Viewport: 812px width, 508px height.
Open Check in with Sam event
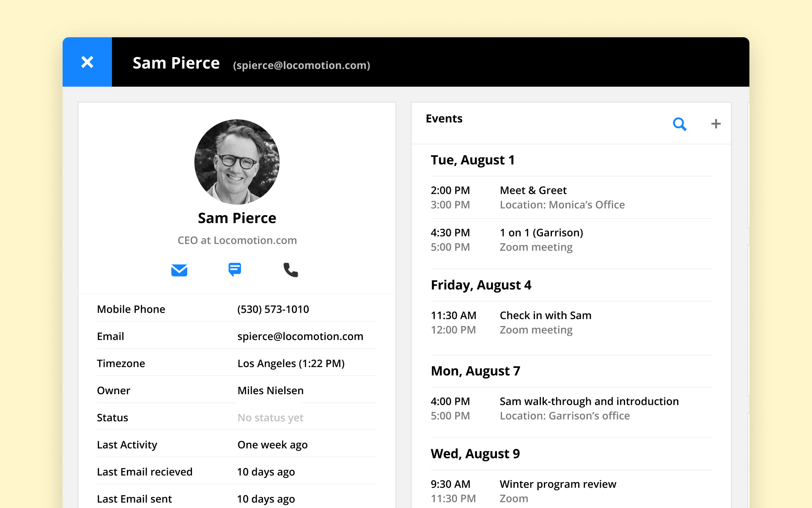(545, 315)
